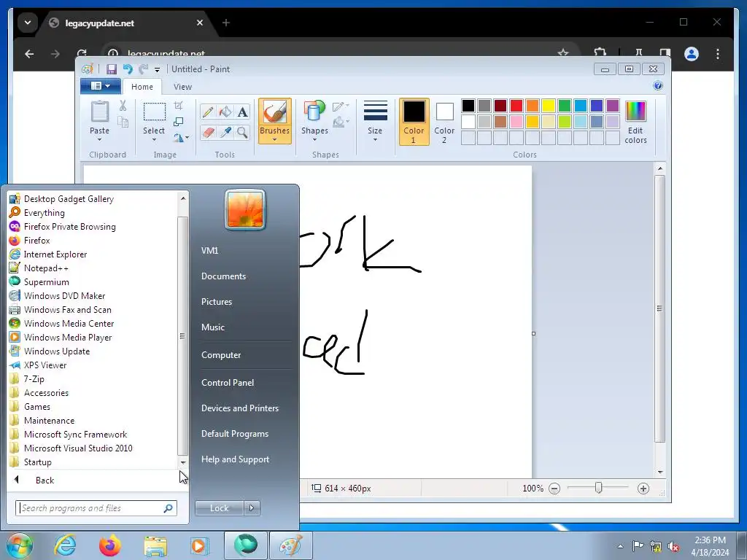Image resolution: width=747 pixels, height=560 pixels.
Task: Select the Color picker eyedropper tool
Action: pos(225,132)
